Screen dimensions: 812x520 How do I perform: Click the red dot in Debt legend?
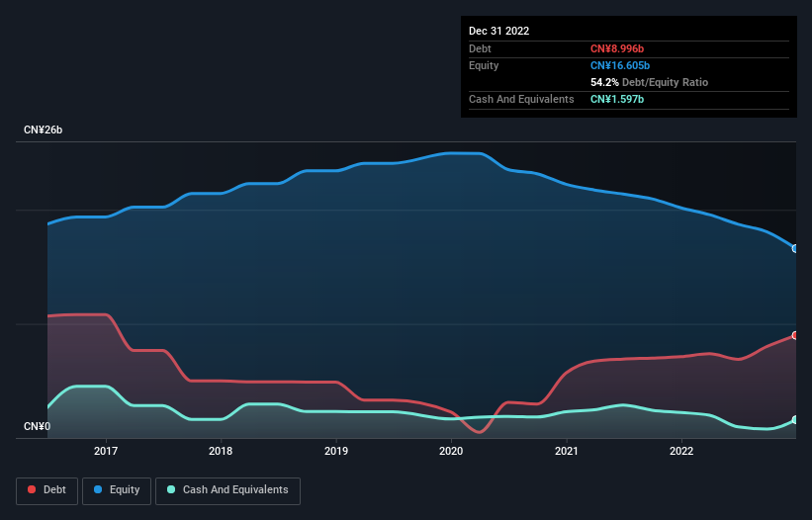click(32, 489)
